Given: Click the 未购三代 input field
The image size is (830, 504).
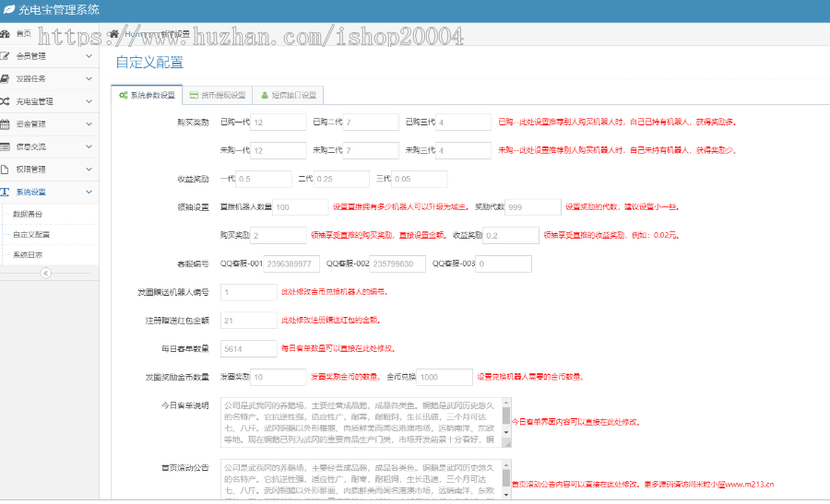Looking at the screenshot, I should coord(464,151).
